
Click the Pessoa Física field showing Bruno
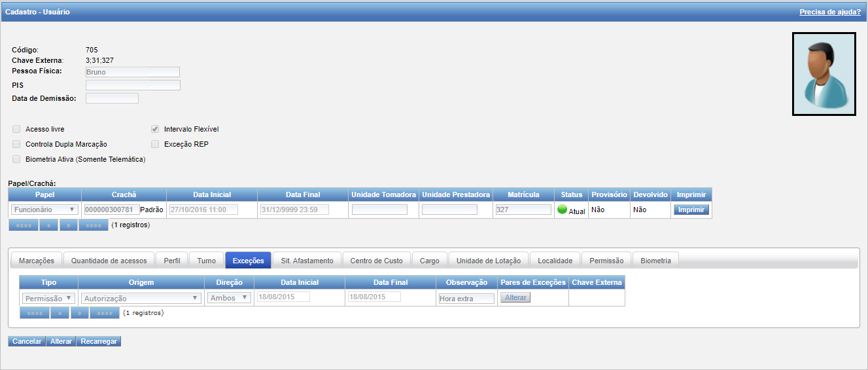(x=133, y=72)
